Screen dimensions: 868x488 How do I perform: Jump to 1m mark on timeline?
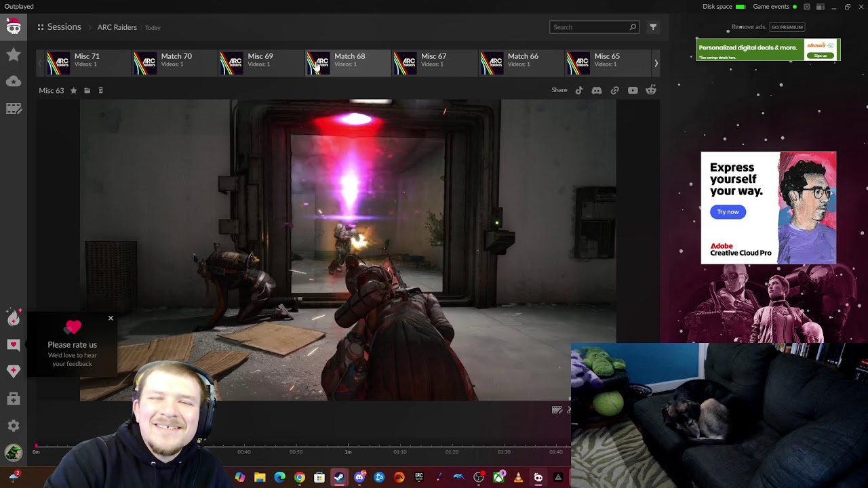coord(348,451)
